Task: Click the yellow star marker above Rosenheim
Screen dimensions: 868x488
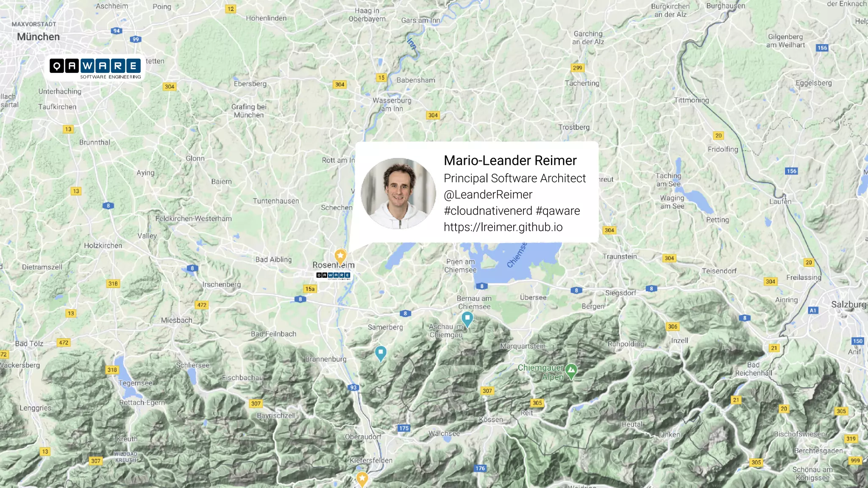Action: [x=340, y=255]
